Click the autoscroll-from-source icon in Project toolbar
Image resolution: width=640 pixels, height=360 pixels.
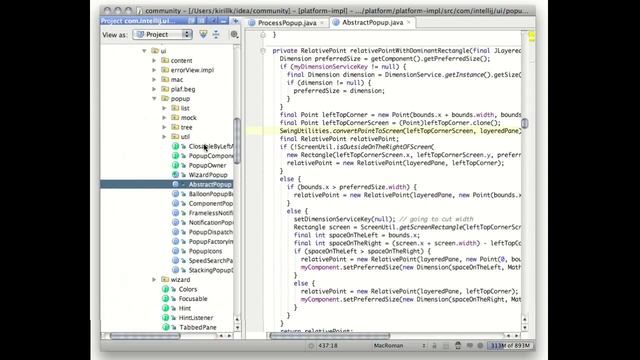pos(203,35)
